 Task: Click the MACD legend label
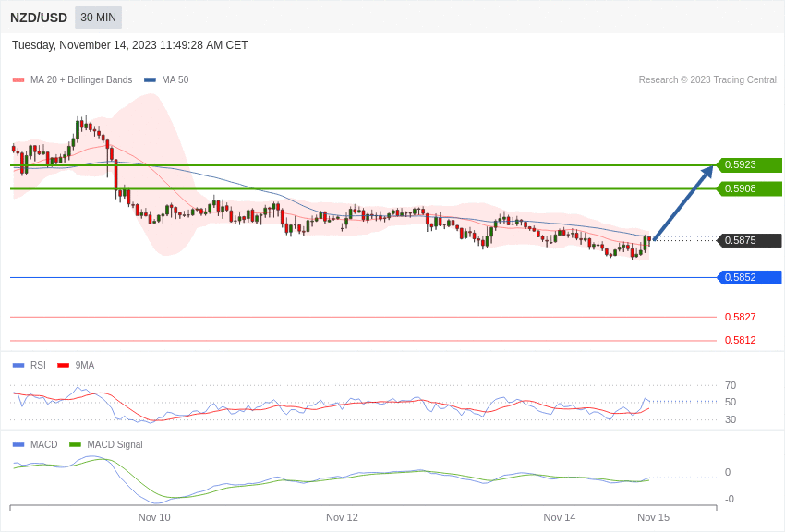(x=44, y=444)
